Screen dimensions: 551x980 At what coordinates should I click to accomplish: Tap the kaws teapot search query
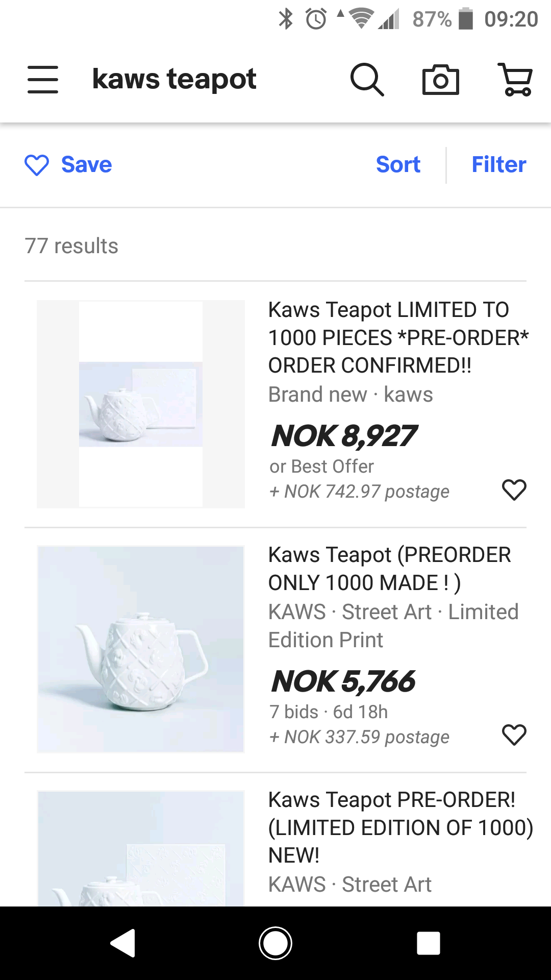(174, 80)
